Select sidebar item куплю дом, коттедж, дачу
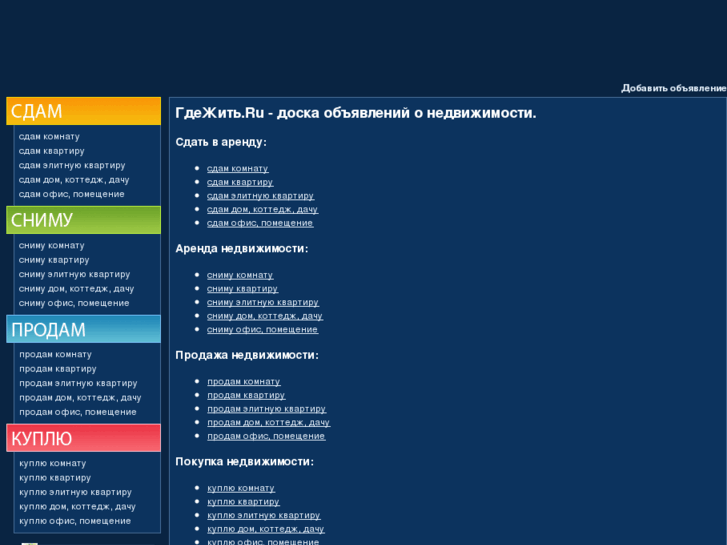Screen dimensions: 727x545 pos(77,507)
